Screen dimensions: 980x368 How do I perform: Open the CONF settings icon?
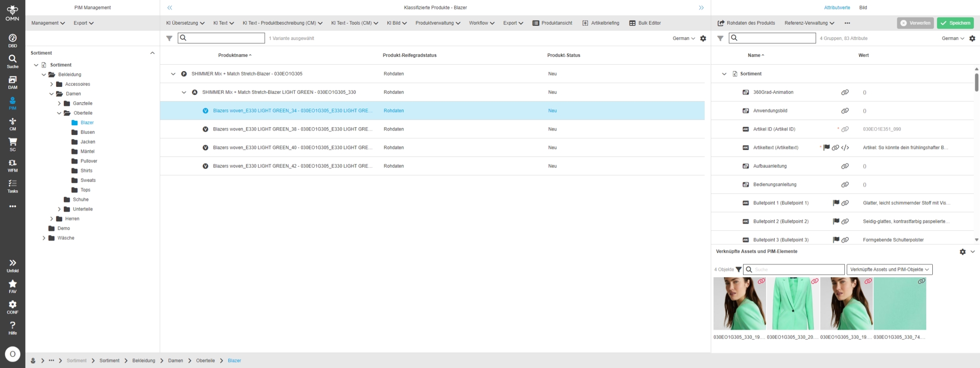(x=13, y=307)
